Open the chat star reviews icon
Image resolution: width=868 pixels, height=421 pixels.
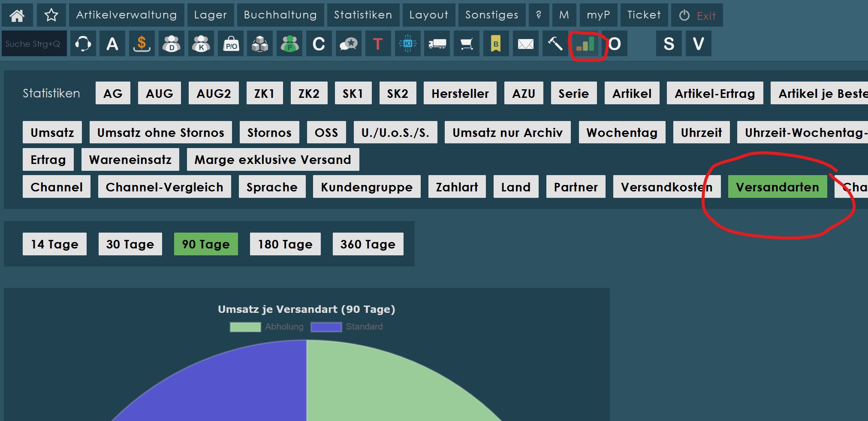348,43
